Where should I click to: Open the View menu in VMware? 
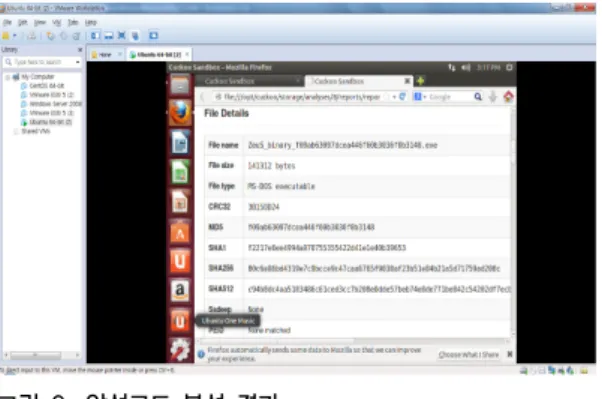(40, 22)
